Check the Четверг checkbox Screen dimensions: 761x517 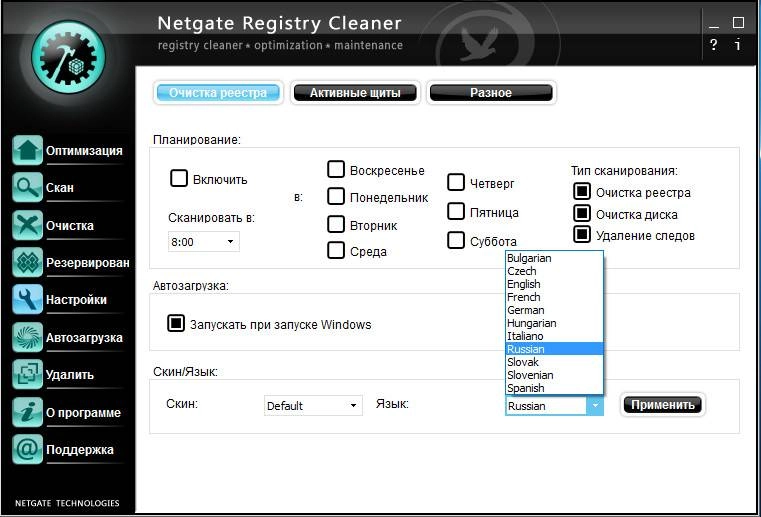pyautogui.click(x=456, y=183)
